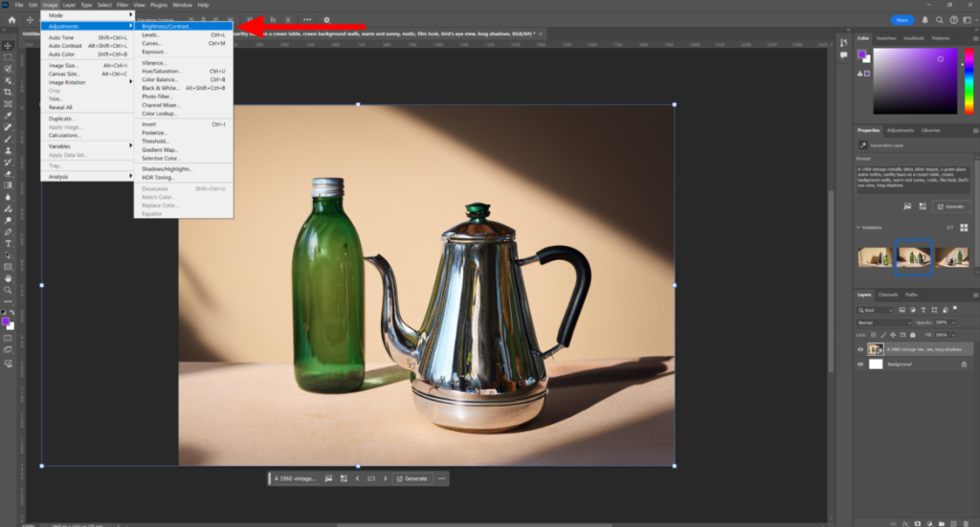This screenshot has width=980, height=527.
Task: Add a layer style with fx icon
Action: (x=905, y=523)
